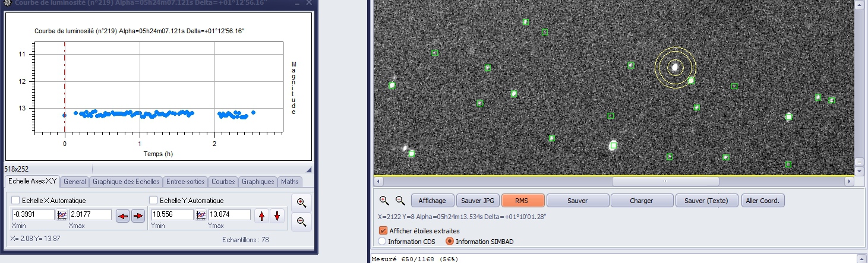Select Information SIMBAD radio button
Screen dimensions: 868x263
[x=450, y=242]
